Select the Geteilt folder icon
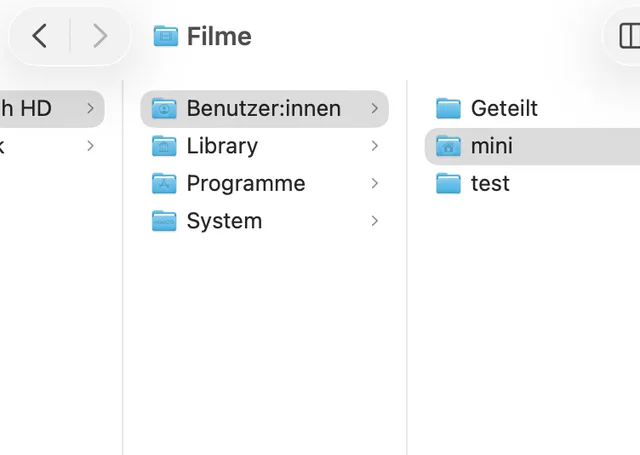 pos(448,108)
